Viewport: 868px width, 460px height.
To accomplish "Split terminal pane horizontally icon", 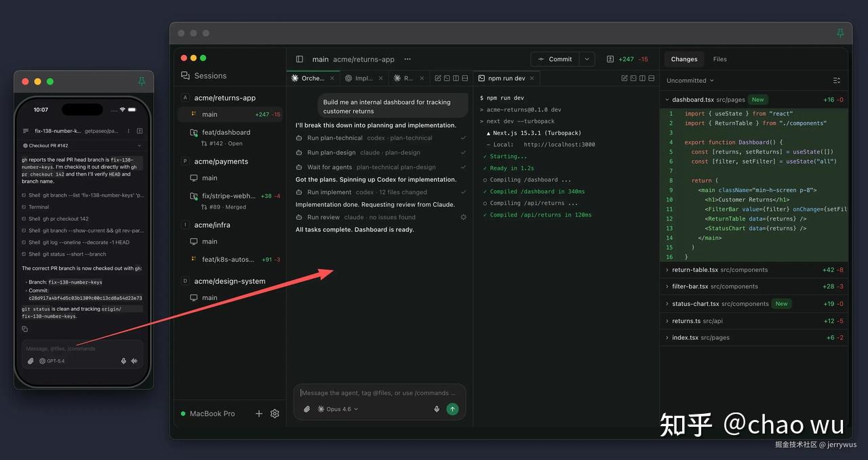I will [x=651, y=78].
